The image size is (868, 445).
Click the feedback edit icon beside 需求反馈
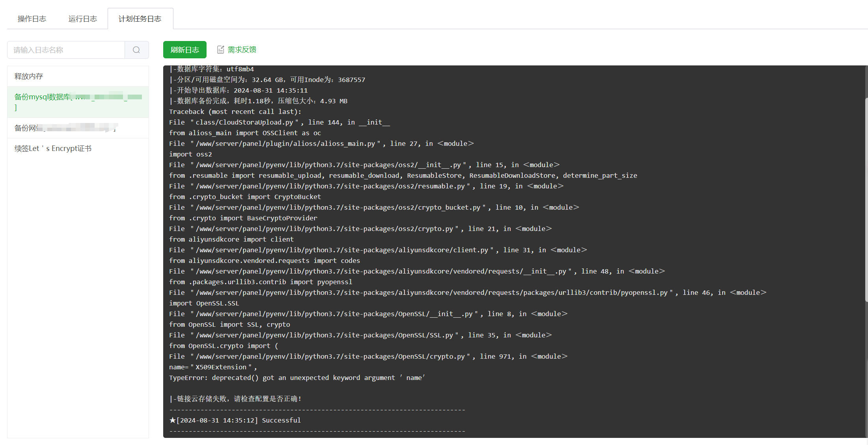[x=221, y=50]
